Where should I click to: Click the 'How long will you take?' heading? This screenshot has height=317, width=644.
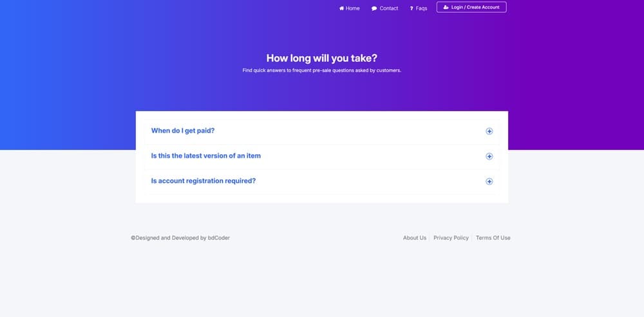coord(321,58)
